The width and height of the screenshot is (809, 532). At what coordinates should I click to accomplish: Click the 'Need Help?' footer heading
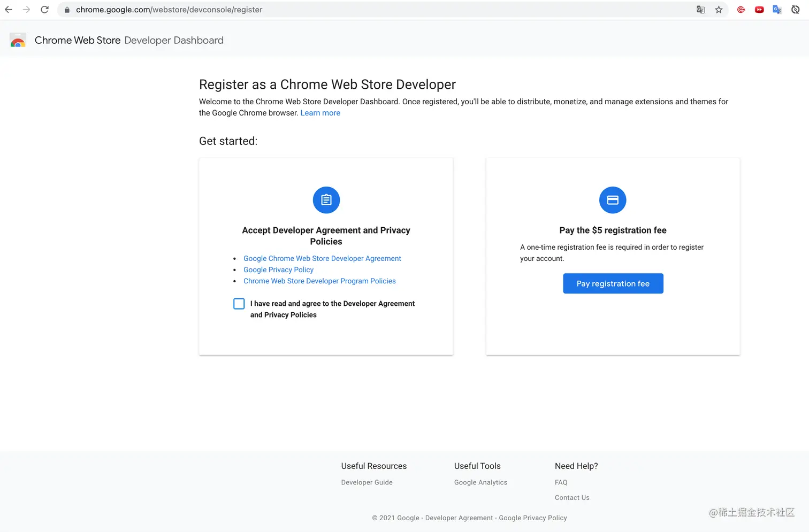(576, 466)
